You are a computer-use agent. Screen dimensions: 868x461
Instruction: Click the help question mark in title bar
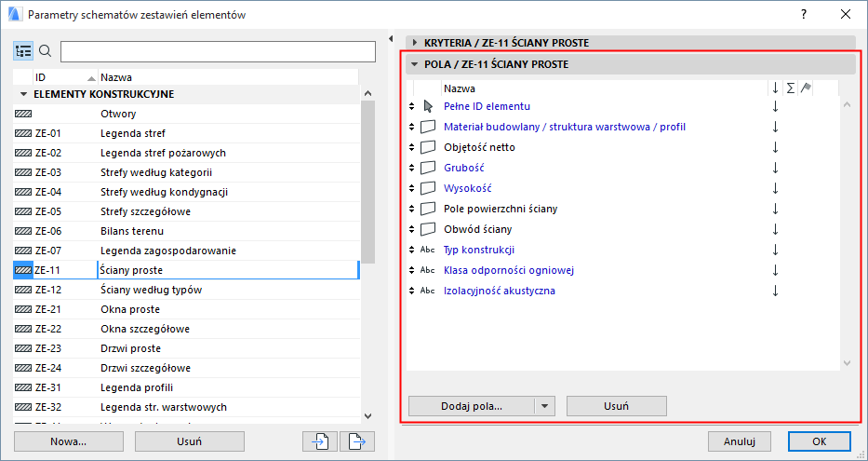[x=804, y=14]
